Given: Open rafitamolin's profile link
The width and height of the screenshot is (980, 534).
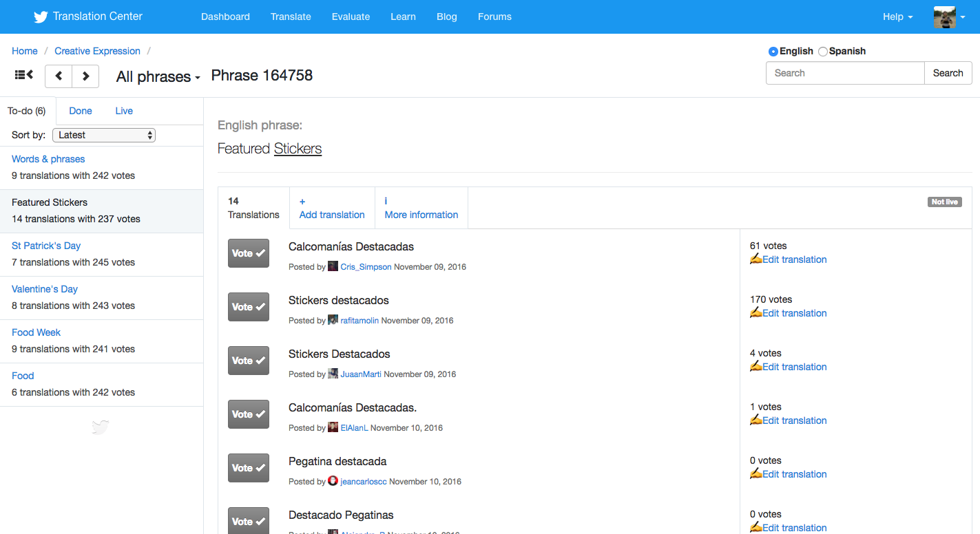Looking at the screenshot, I should [359, 321].
